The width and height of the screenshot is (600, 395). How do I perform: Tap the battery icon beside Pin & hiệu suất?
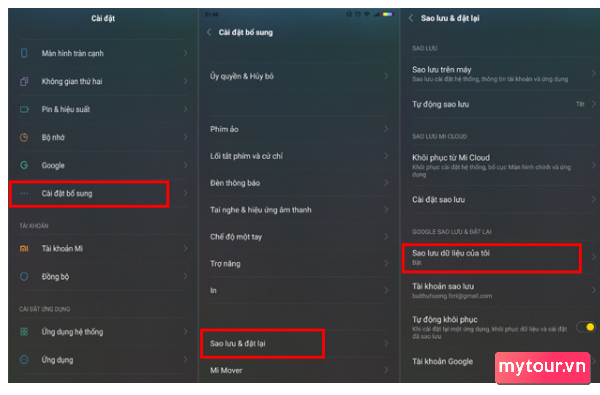pyautogui.click(x=24, y=109)
